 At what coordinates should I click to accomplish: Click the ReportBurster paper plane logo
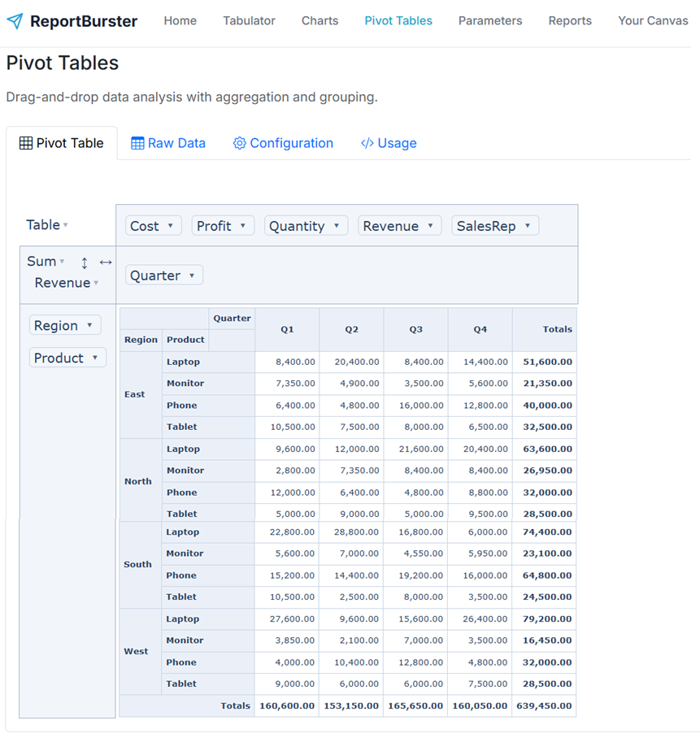click(15, 21)
